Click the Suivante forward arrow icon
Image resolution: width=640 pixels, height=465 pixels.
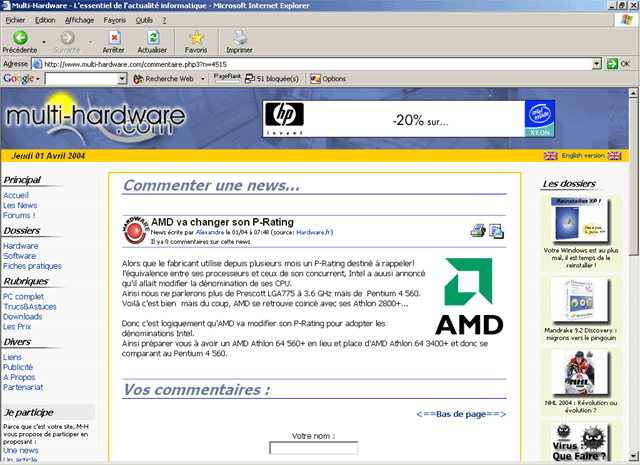pyautogui.click(x=67, y=38)
